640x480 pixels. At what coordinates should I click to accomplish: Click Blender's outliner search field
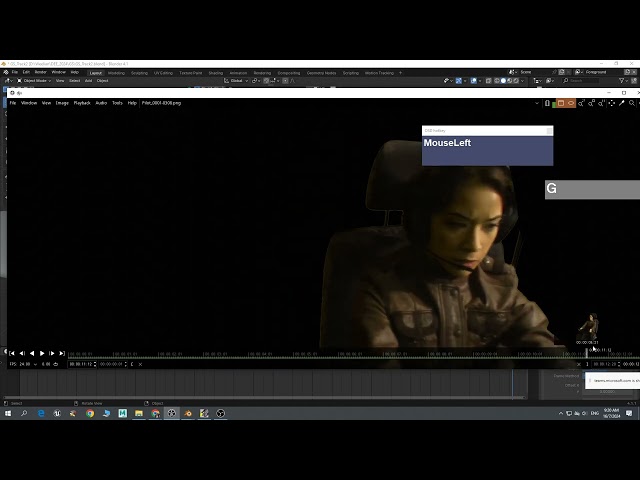click(581, 81)
